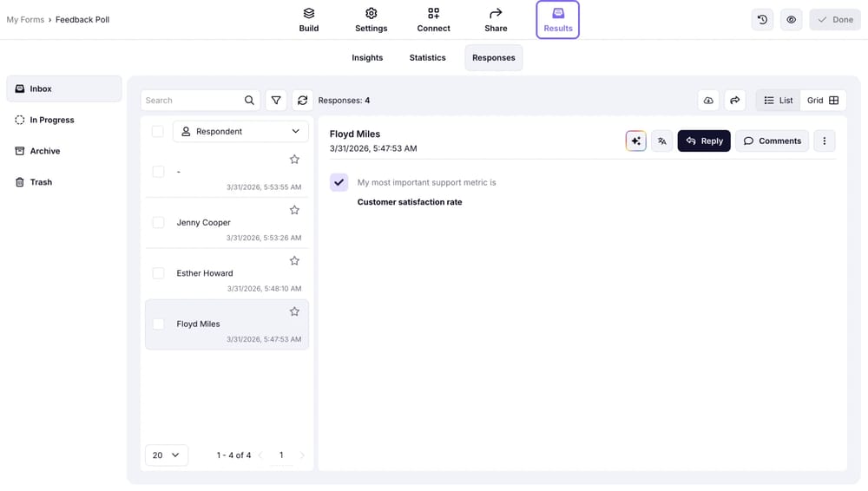Toggle the select-all responses checkbox

click(157, 132)
